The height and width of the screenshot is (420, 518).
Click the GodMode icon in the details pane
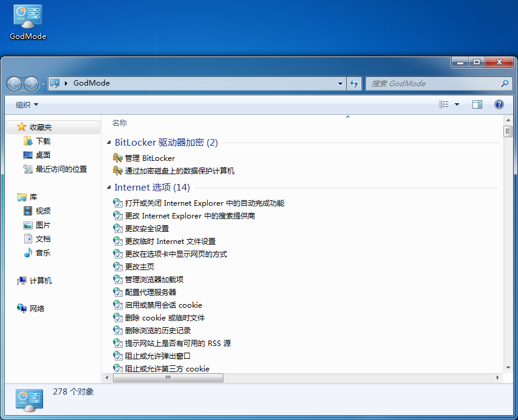pyautogui.click(x=29, y=400)
